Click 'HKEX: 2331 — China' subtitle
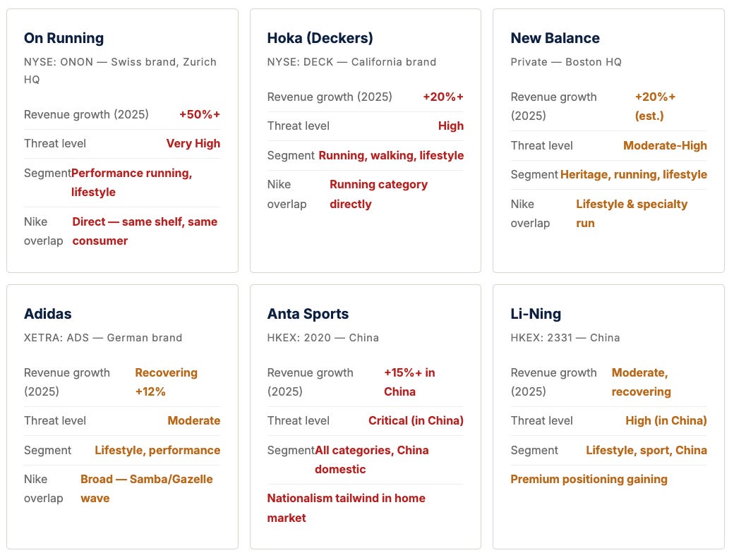734x560 pixels. pyautogui.click(x=565, y=338)
